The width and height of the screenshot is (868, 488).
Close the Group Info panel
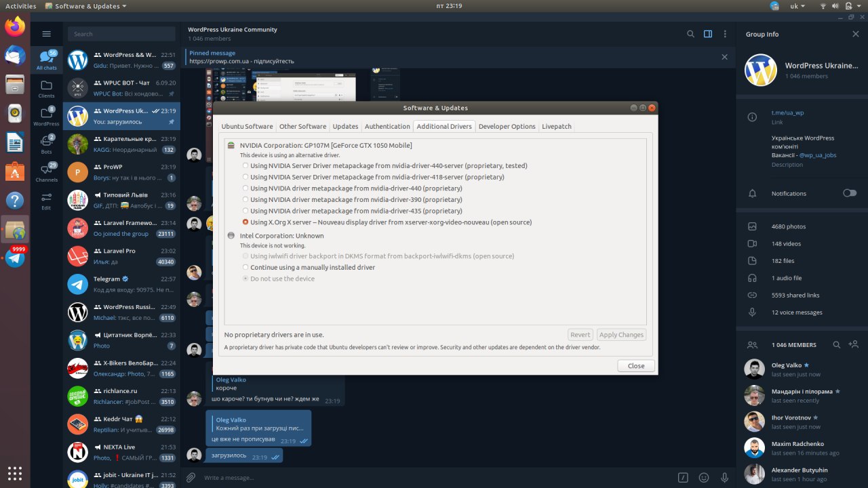855,34
